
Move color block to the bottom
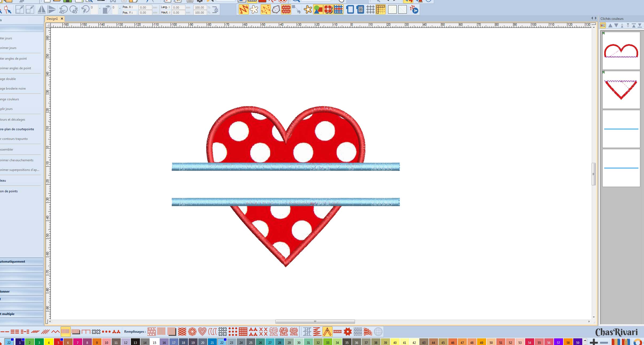[640, 25]
